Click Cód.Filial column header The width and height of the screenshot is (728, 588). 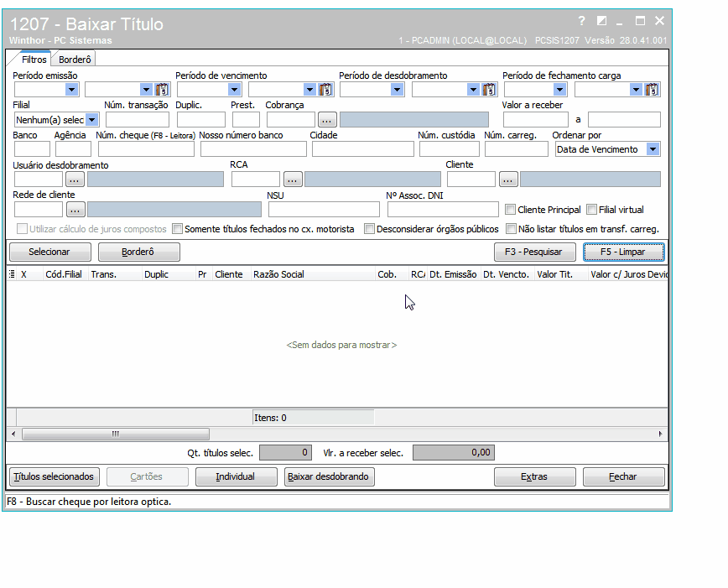[65, 274]
